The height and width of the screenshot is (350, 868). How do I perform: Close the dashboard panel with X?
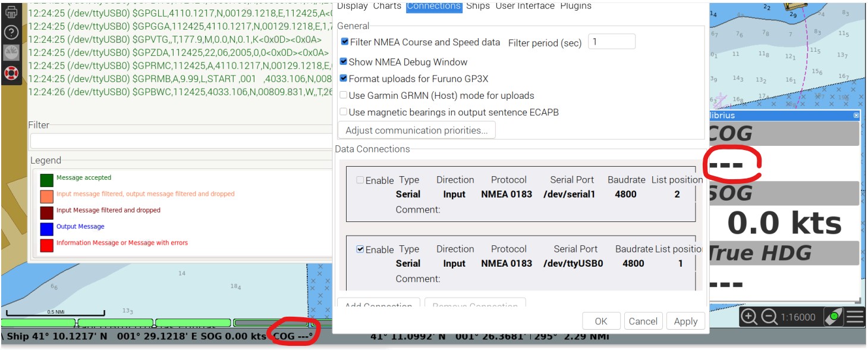(x=856, y=115)
